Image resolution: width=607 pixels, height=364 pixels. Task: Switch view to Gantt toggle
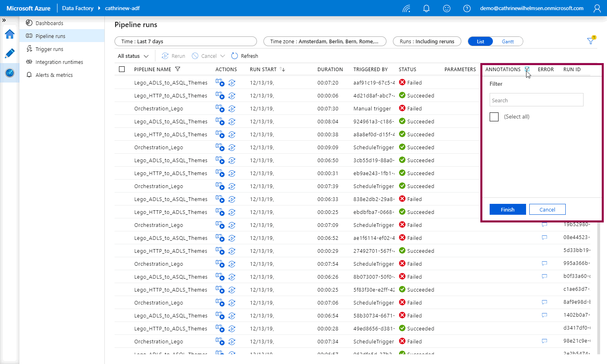(507, 42)
